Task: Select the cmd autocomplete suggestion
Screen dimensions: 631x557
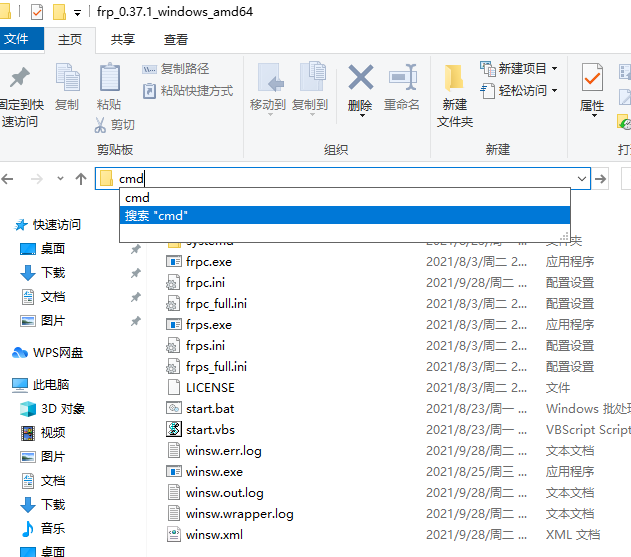Action: 345,198
